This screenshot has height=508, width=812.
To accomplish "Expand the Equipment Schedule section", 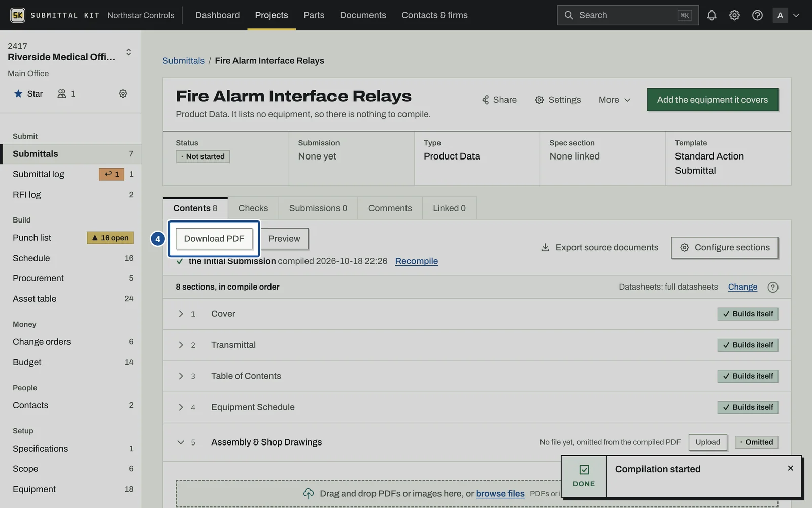I will pyautogui.click(x=477, y=407).
